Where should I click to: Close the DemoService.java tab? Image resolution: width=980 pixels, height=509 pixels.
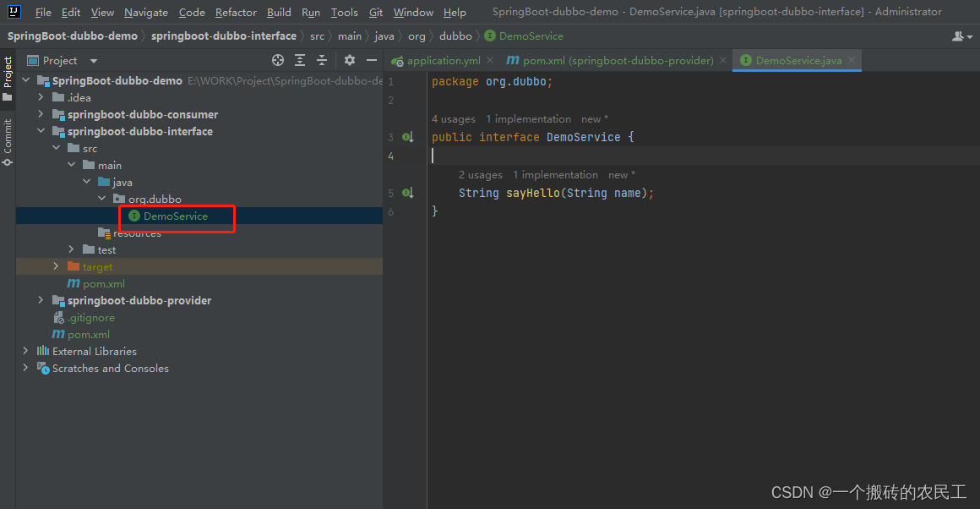point(852,60)
